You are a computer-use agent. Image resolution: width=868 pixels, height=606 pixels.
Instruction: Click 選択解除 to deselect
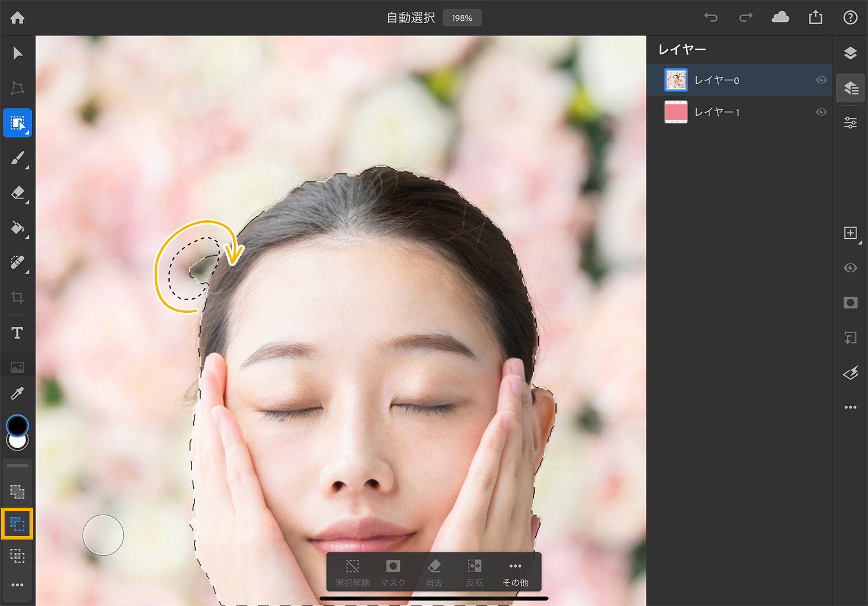click(x=352, y=572)
